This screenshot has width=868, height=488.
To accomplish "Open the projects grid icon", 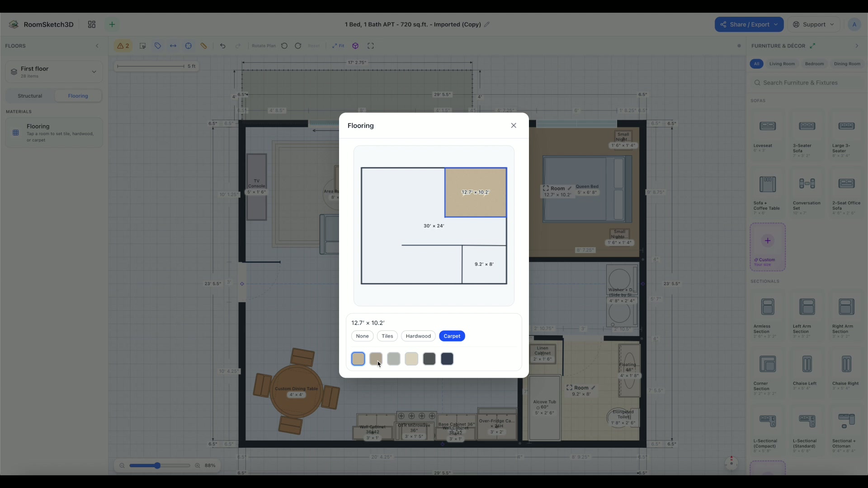I will [92, 24].
